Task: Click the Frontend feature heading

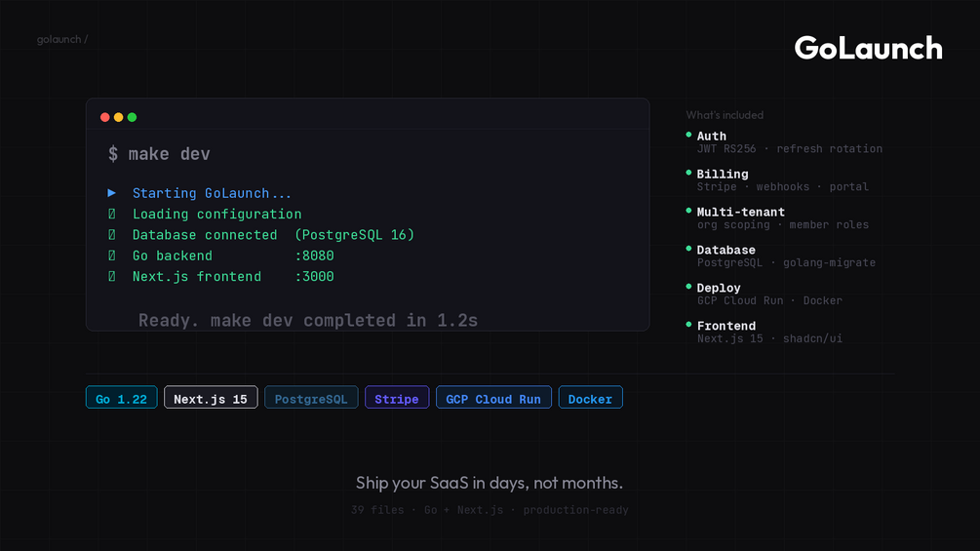Action: click(725, 326)
